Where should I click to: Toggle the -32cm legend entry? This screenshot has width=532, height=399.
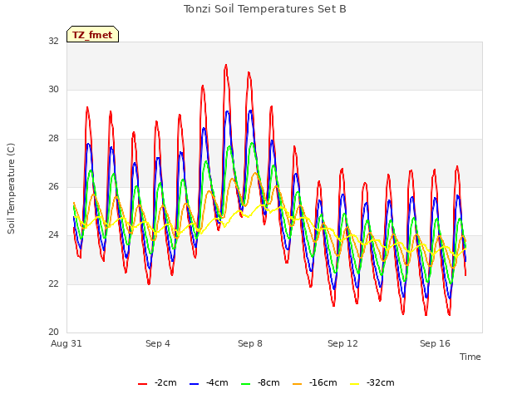pyautogui.click(x=372, y=383)
